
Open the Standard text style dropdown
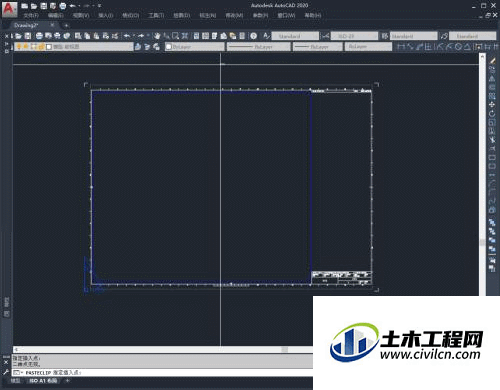(x=295, y=36)
